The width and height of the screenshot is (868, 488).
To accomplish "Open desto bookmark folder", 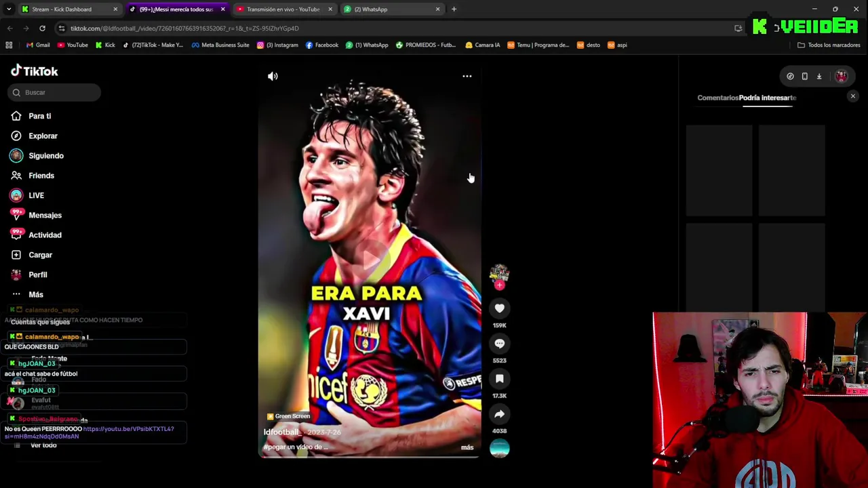I will pyautogui.click(x=589, y=45).
